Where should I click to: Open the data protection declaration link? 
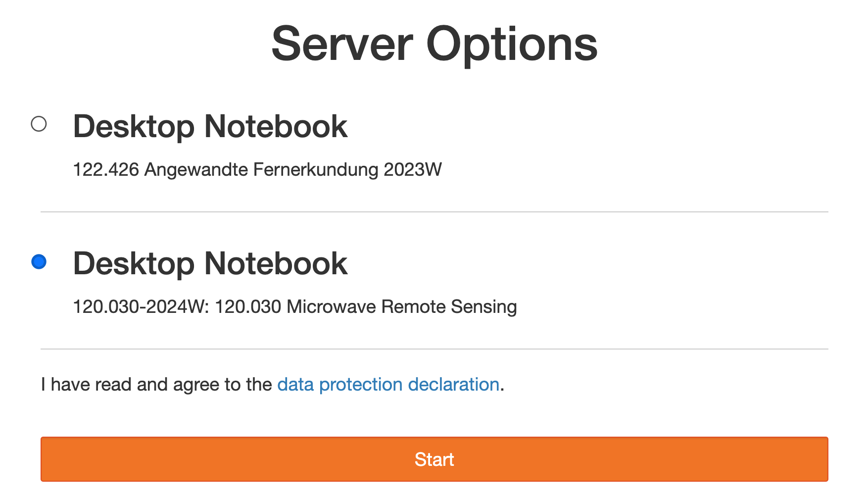[x=388, y=385]
